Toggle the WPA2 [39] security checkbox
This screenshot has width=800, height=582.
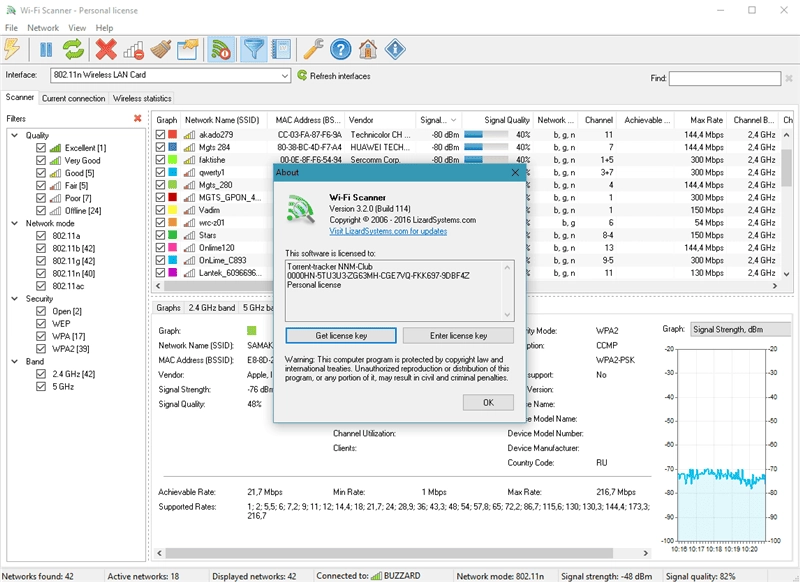[41, 349]
